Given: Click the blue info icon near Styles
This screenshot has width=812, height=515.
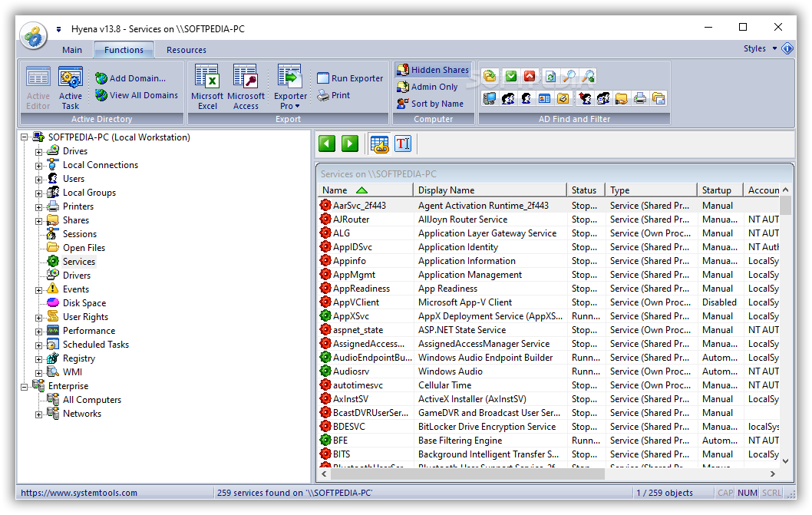Looking at the screenshot, I should tap(787, 48).
